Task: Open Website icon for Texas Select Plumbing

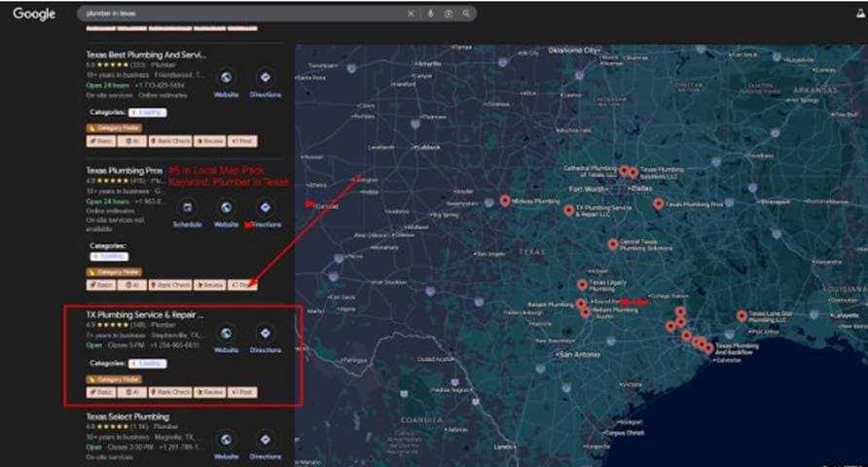Action: tap(226, 440)
